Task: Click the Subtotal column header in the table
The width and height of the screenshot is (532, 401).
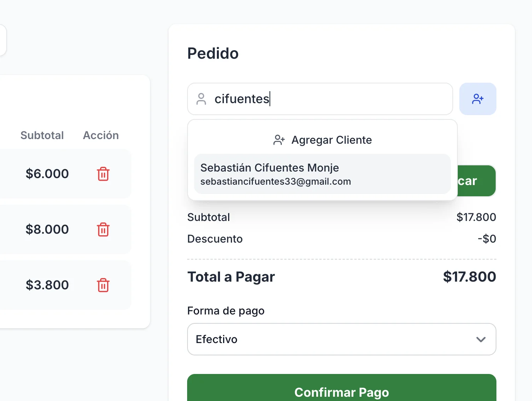Action: click(42, 135)
